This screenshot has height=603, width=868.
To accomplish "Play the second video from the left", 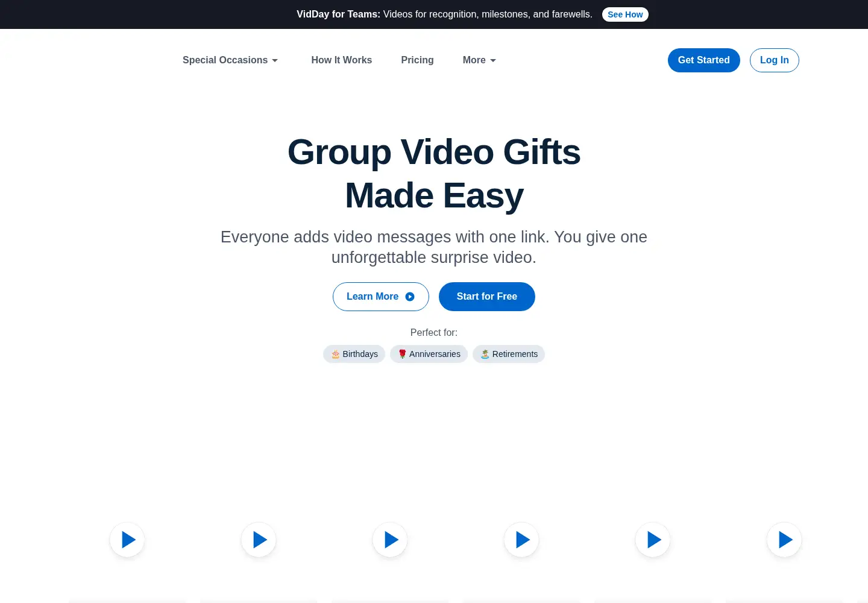I will [x=259, y=540].
